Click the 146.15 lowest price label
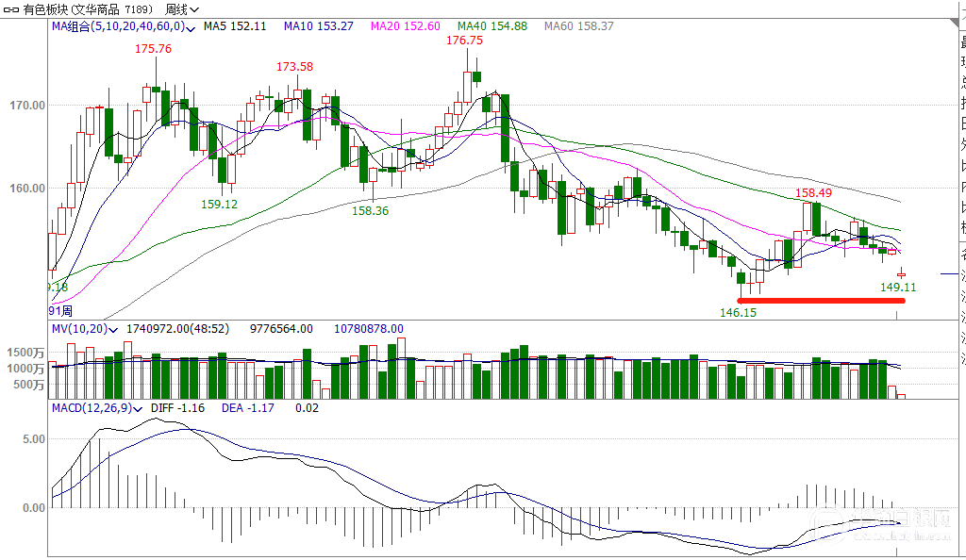Screen dimensions: 966x560 [x=738, y=313]
